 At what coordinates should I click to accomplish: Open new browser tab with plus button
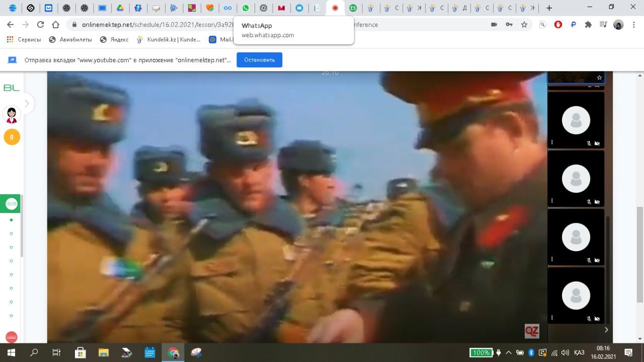pos(549,8)
